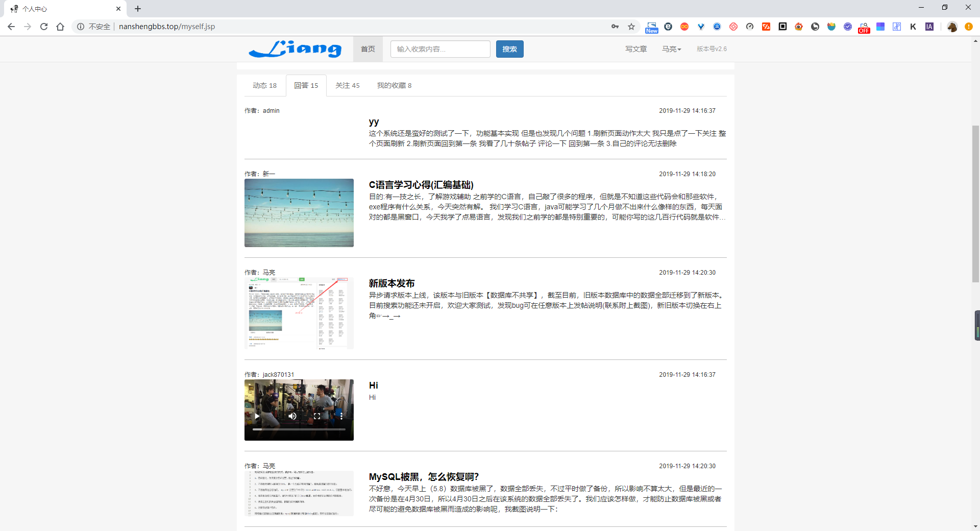Click author name admin
The width and height of the screenshot is (980, 531).
click(x=271, y=111)
